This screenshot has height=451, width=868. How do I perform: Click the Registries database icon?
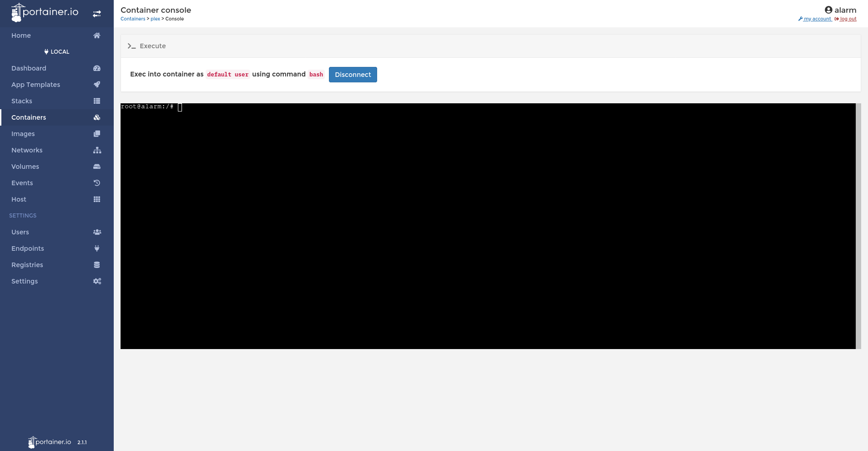(97, 265)
